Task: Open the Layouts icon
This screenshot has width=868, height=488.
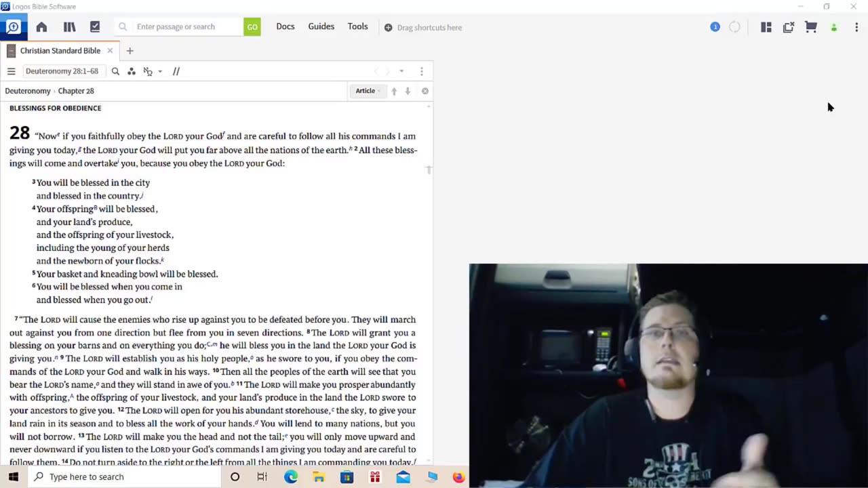Action: (x=766, y=27)
